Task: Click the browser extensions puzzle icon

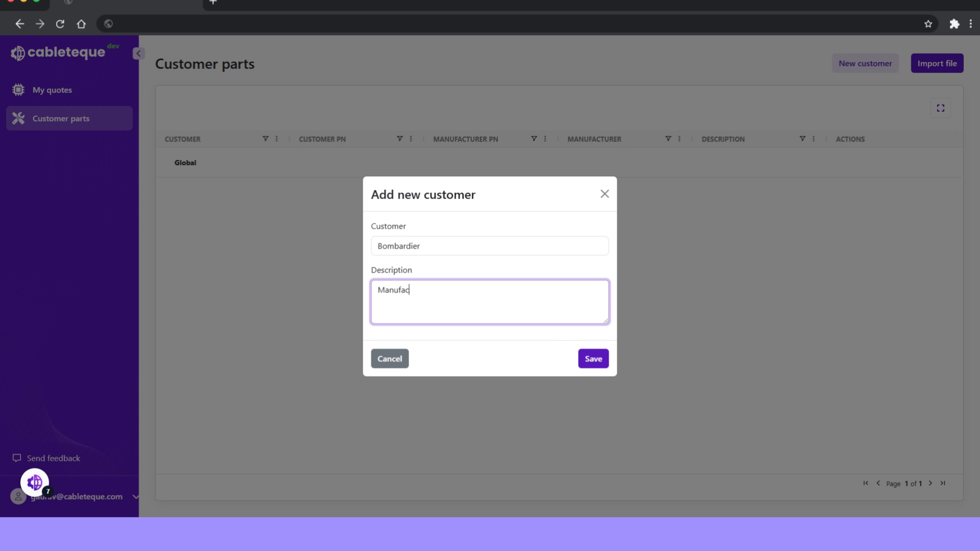Action: pos(954,24)
